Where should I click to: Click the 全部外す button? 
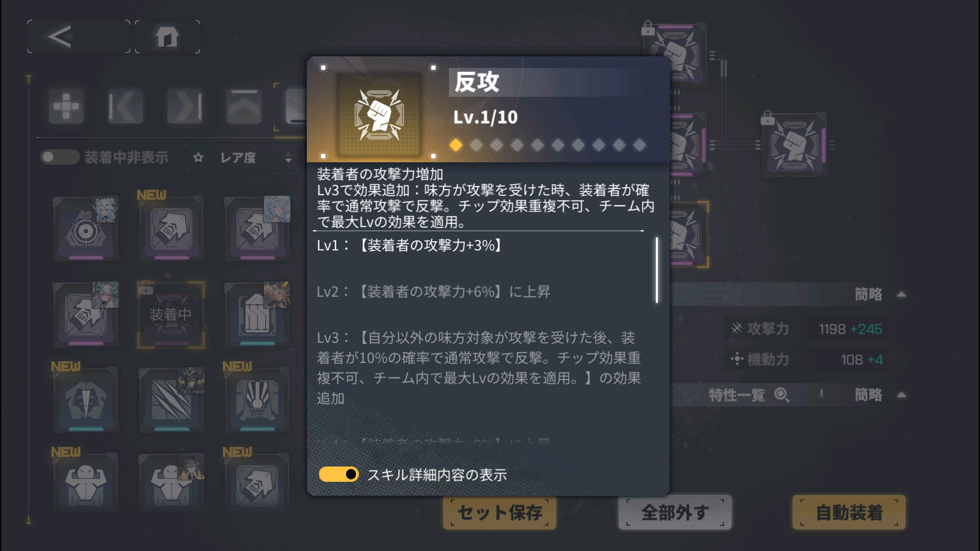[x=675, y=512]
